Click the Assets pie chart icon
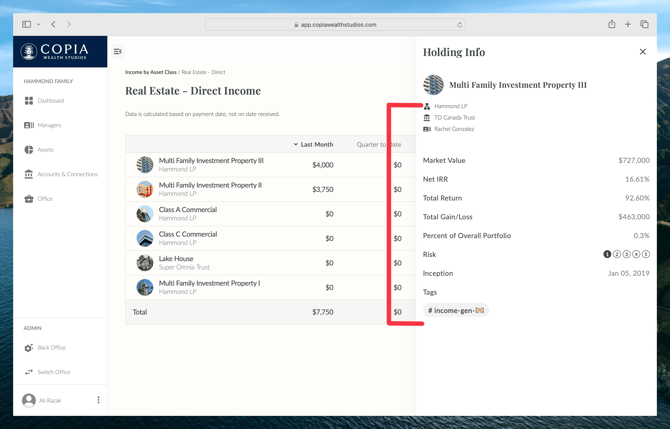Screen dimensions: 670x429 29,150
